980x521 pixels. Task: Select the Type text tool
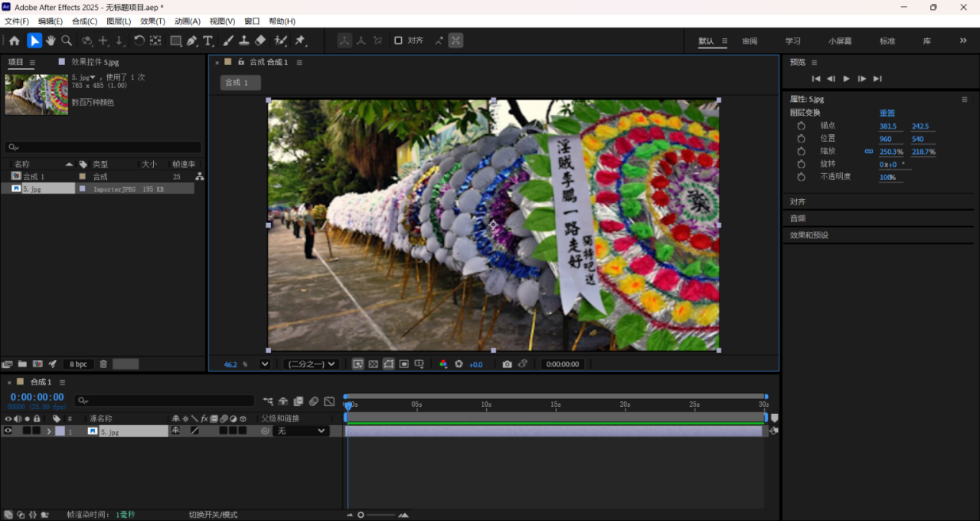coord(207,41)
